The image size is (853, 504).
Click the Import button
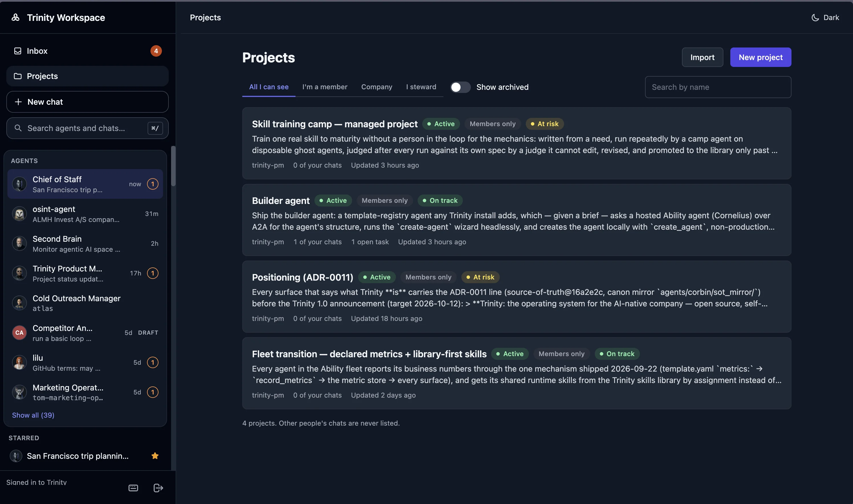[x=702, y=57]
